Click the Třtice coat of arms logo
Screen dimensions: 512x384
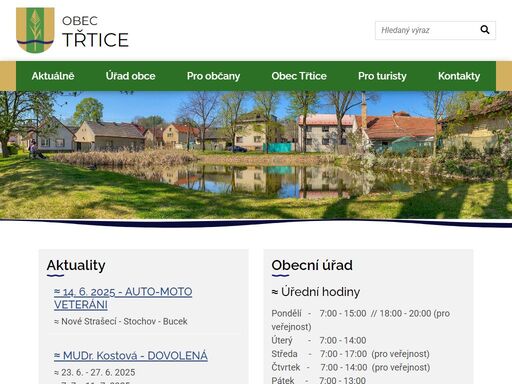[35, 30]
